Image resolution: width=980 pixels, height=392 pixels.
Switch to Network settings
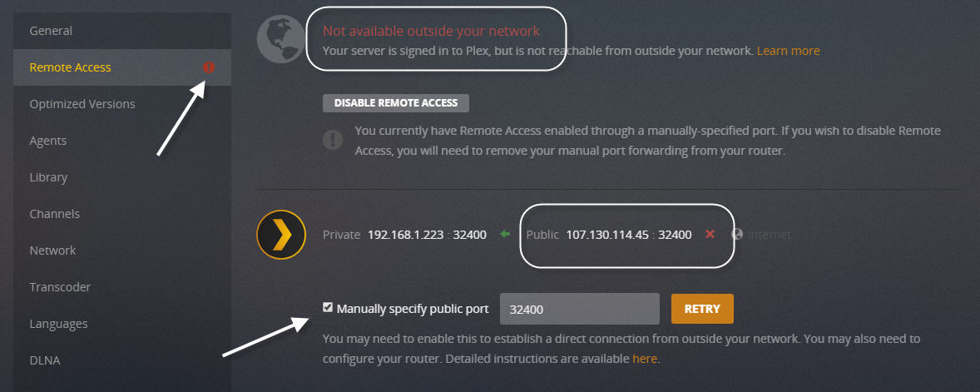pyautogui.click(x=52, y=251)
